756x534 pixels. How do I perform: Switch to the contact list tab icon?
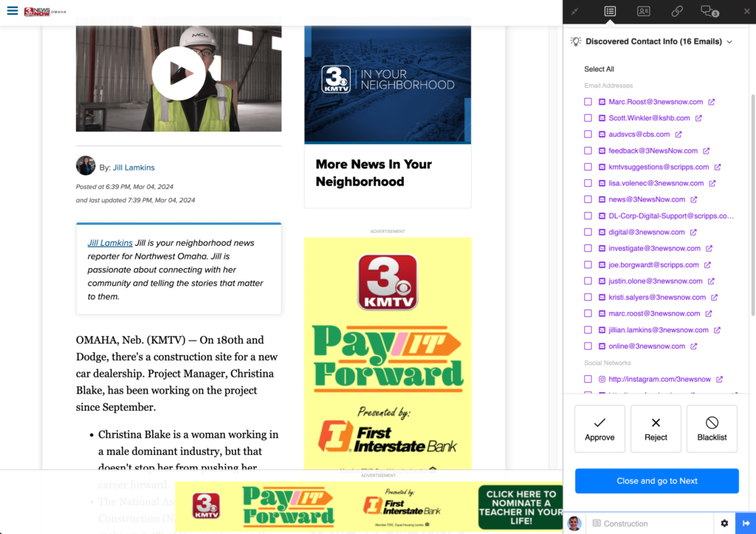[x=610, y=11]
